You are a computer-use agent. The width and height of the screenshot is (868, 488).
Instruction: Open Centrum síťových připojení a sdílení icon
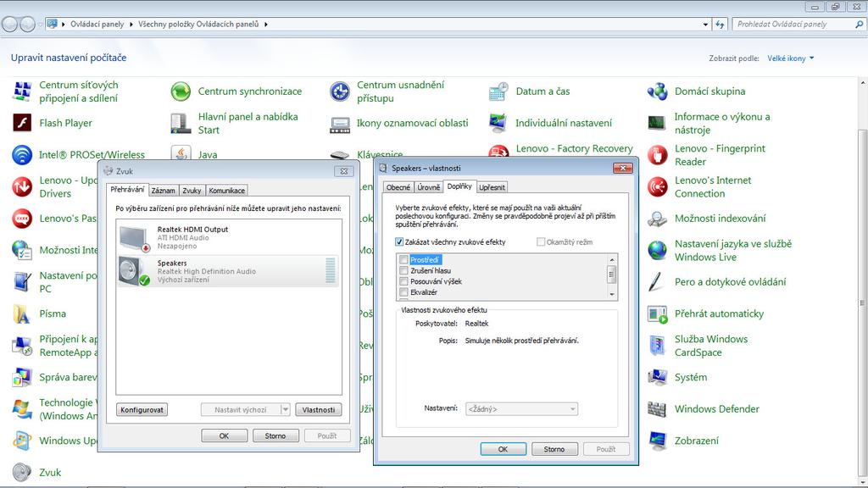click(22, 91)
